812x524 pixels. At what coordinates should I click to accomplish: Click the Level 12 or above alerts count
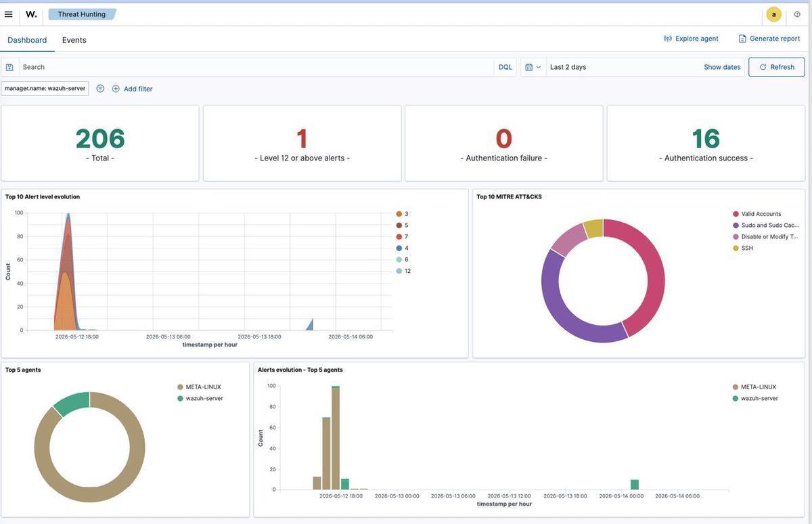click(302, 139)
